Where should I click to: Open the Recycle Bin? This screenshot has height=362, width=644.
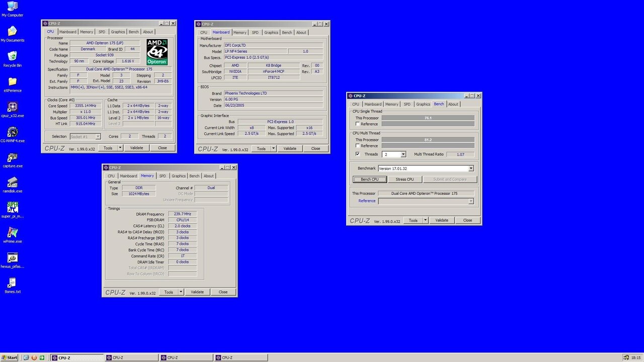pos(13,57)
